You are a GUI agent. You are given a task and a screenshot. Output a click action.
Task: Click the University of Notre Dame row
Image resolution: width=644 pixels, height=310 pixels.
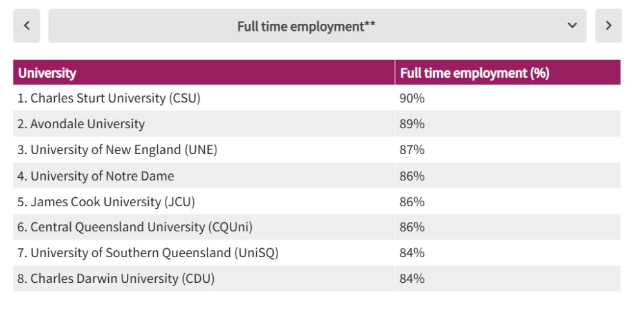96,176
